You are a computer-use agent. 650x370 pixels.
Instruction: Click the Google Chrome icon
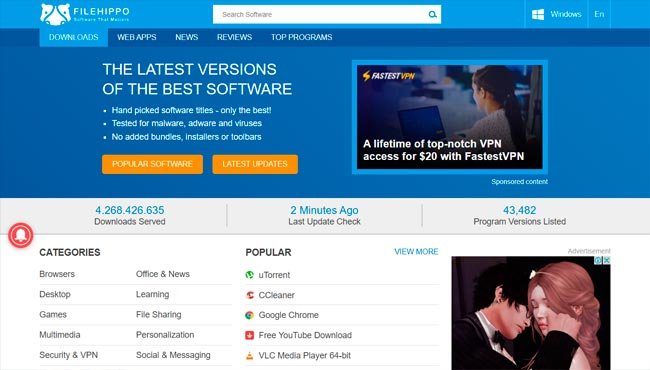249,315
